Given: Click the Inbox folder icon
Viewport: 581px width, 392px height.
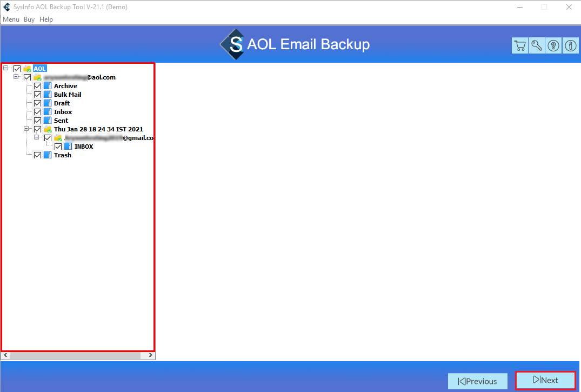Looking at the screenshot, I should [48, 112].
